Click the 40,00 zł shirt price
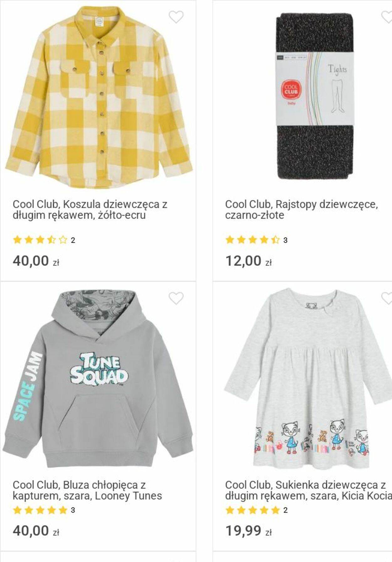Screen dimensions: 392x562 click(x=36, y=261)
